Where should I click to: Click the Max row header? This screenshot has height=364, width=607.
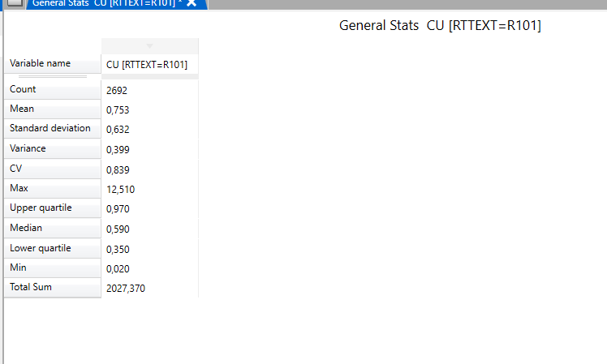pos(53,188)
